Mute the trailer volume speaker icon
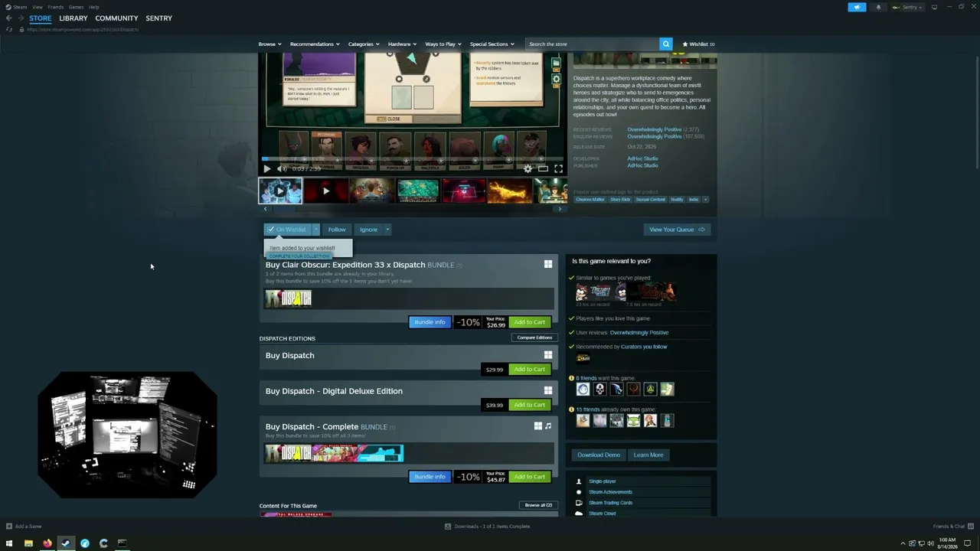The image size is (980, 551). click(x=281, y=169)
